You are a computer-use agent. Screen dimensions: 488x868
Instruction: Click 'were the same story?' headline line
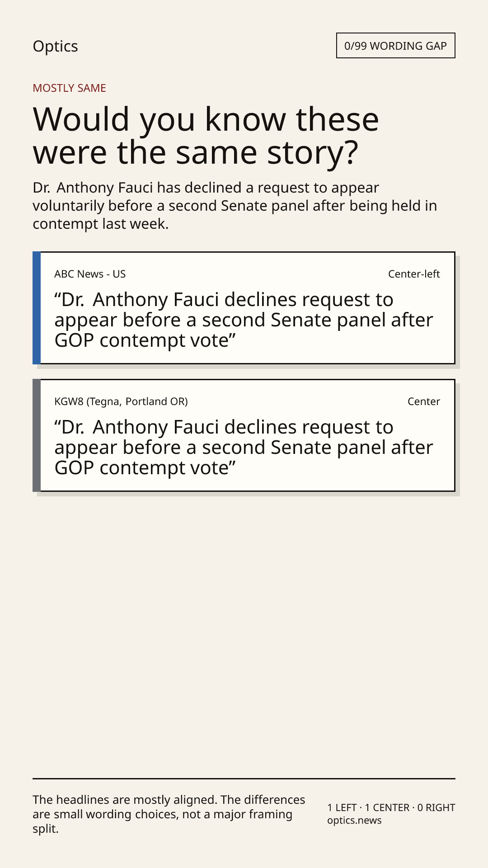click(196, 152)
